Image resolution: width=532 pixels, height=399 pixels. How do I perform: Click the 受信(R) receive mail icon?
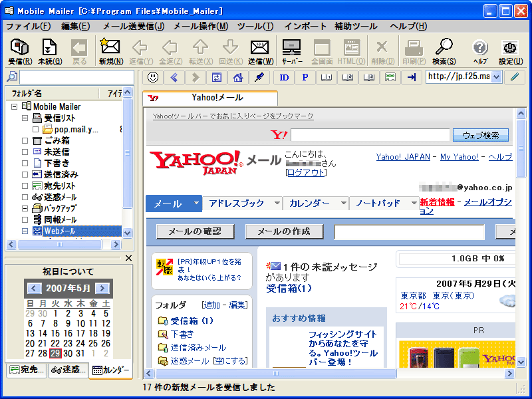(20, 51)
